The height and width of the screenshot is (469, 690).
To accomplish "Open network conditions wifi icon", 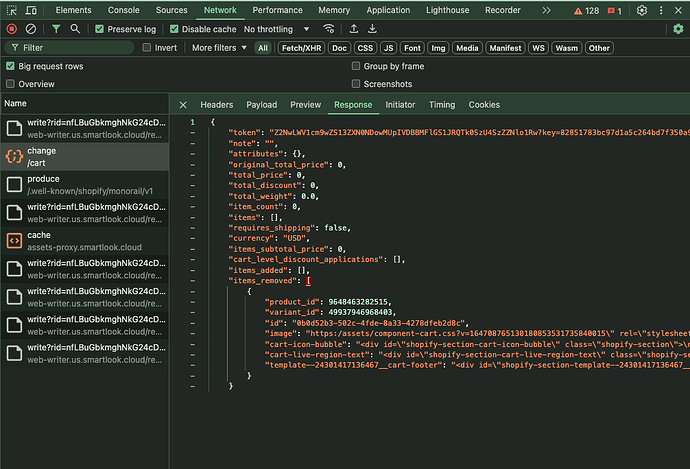I will [x=329, y=29].
